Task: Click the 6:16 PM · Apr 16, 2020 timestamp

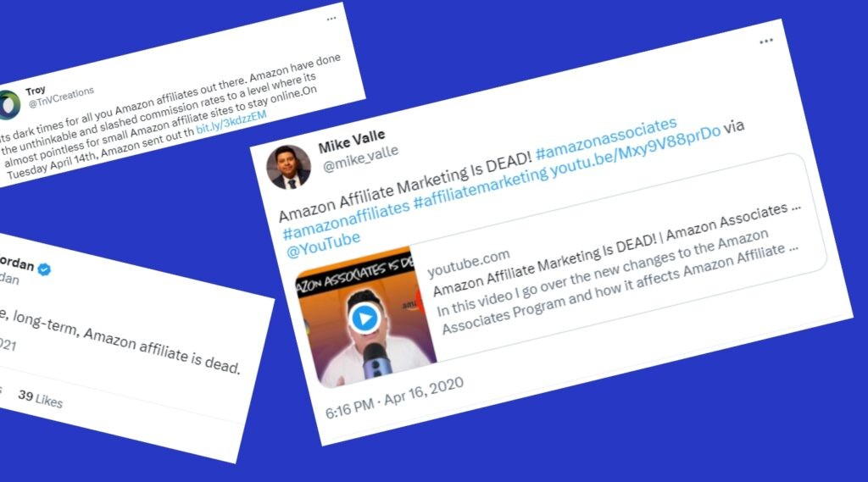Action: [394, 397]
